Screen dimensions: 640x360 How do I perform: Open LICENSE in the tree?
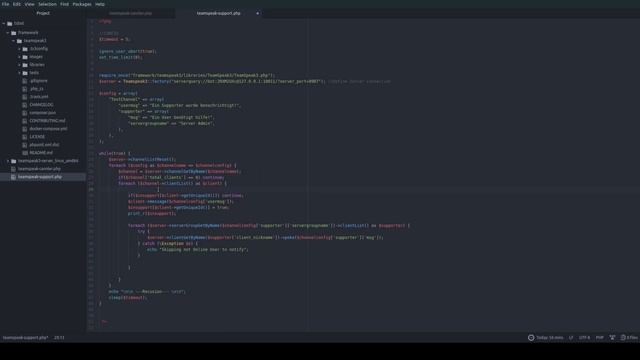[x=37, y=137]
